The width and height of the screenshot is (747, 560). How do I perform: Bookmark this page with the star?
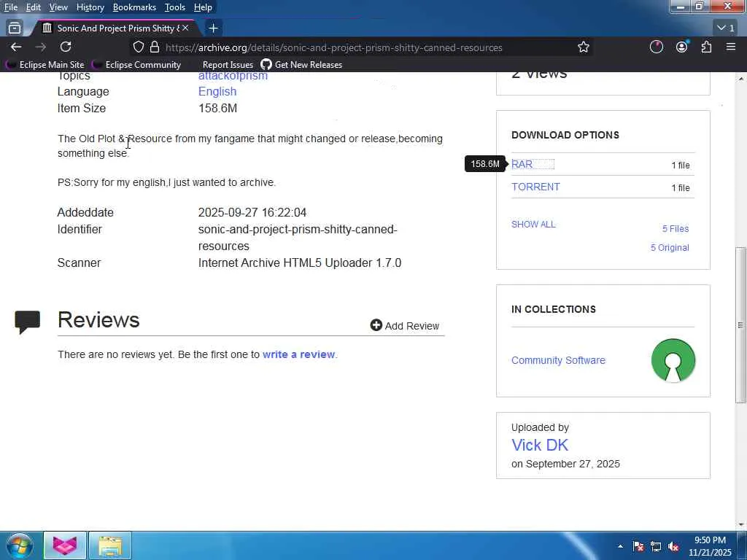pyautogui.click(x=584, y=47)
